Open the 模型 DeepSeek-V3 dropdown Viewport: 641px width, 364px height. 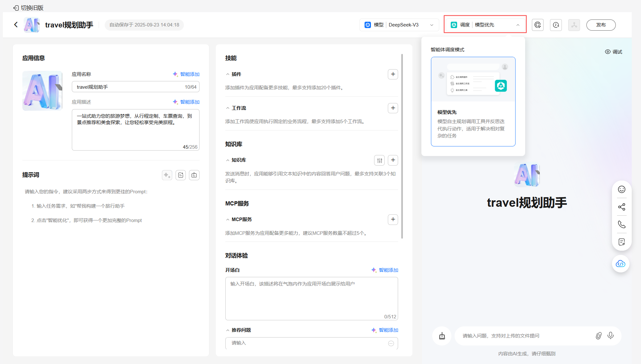tap(399, 25)
